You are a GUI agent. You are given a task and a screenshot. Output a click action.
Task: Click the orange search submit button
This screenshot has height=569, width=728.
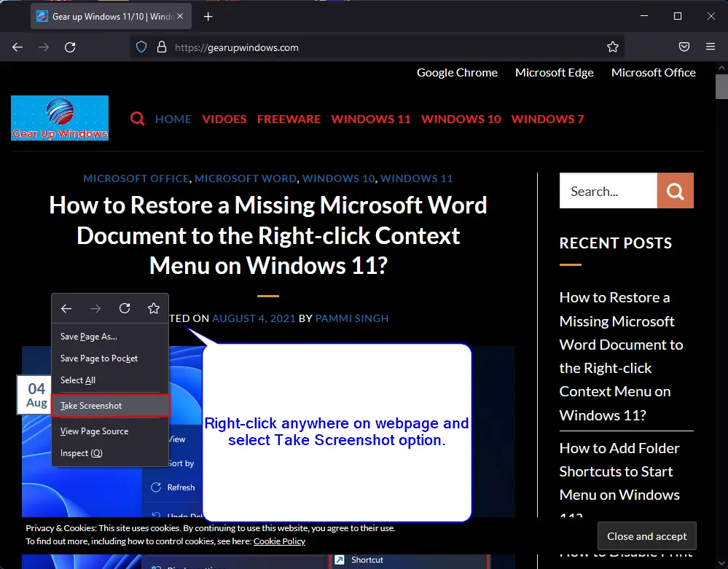click(x=675, y=191)
